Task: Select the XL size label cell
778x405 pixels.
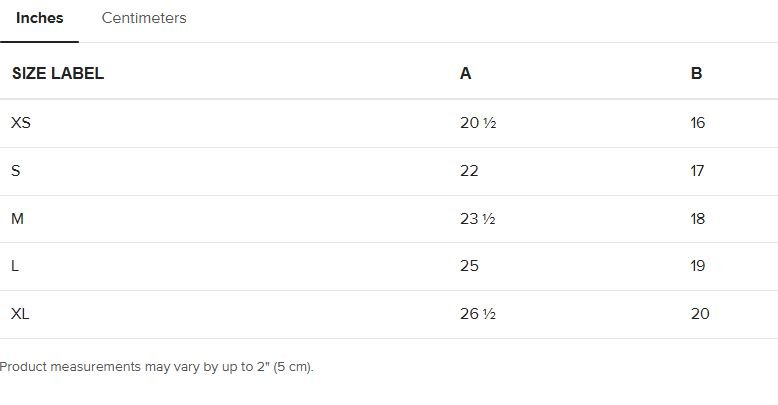Action: [x=20, y=314]
